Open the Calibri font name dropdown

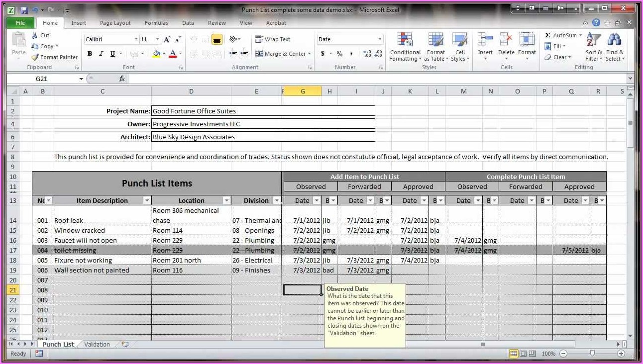coord(136,39)
